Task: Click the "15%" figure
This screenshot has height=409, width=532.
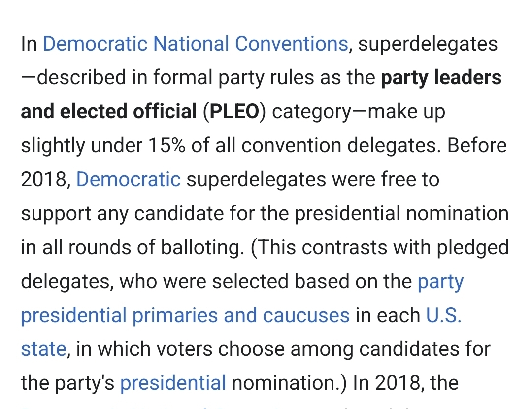Action: point(162,146)
